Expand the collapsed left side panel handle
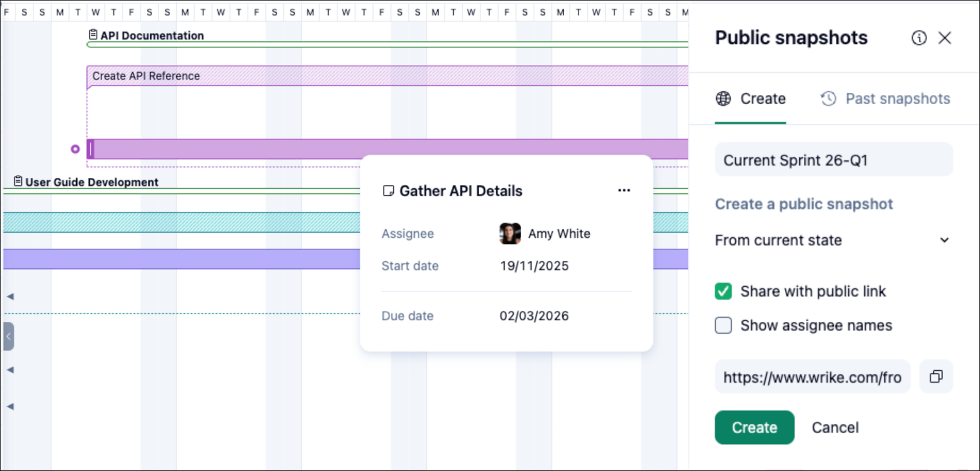The height and width of the screenshot is (471, 980). [9, 336]
